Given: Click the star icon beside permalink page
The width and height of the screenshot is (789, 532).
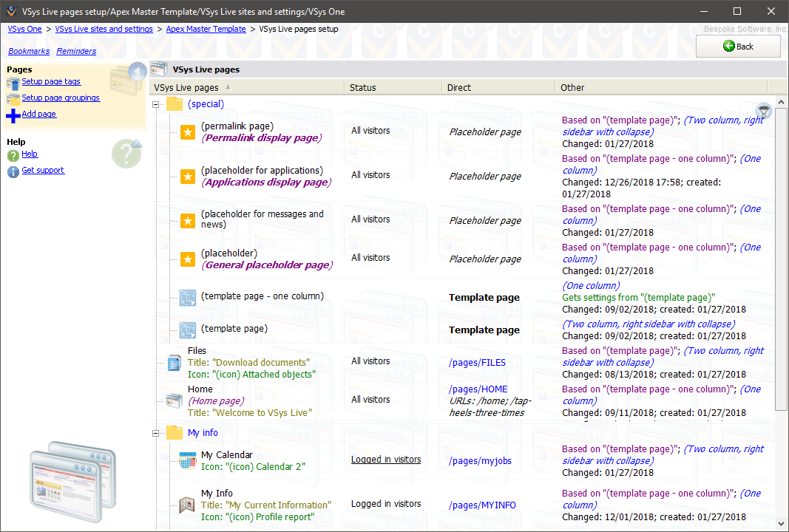Looking at the screenshot, I should (188, 132).
